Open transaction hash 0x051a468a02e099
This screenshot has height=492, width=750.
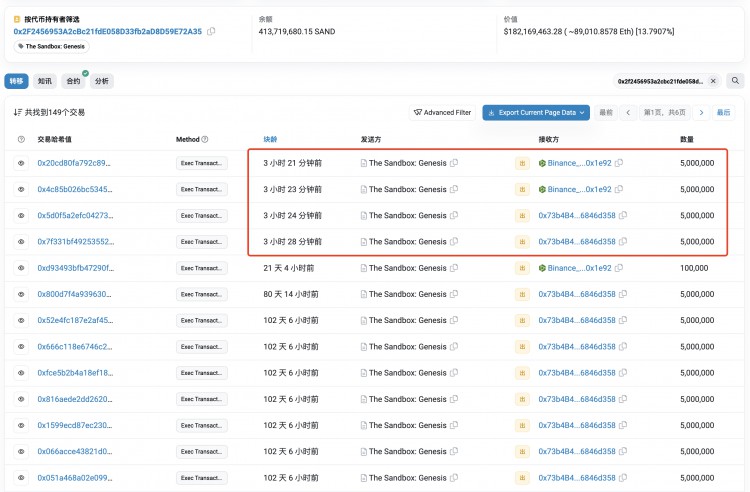(x=75, y=478)
